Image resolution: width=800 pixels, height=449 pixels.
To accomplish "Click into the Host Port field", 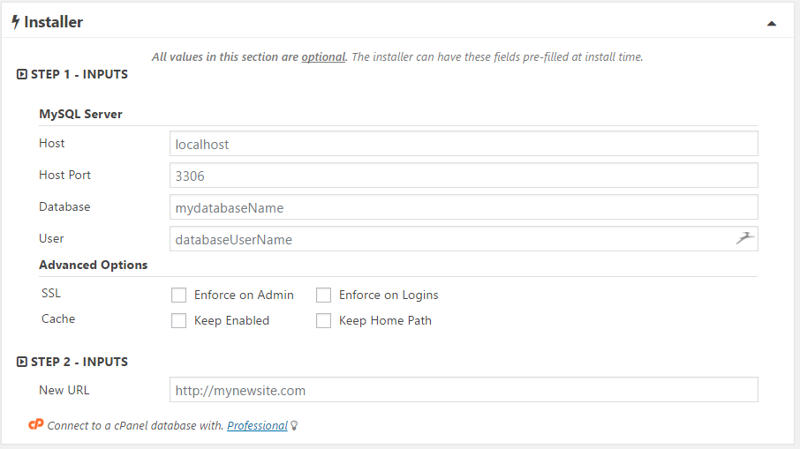I will coord(463,175).
